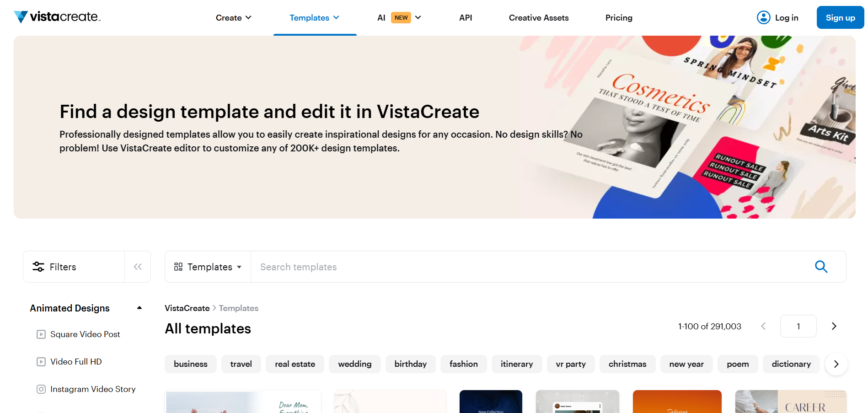The image size is (868, 413).
Task: Click the Search templates input field
Action: [526, 267]
